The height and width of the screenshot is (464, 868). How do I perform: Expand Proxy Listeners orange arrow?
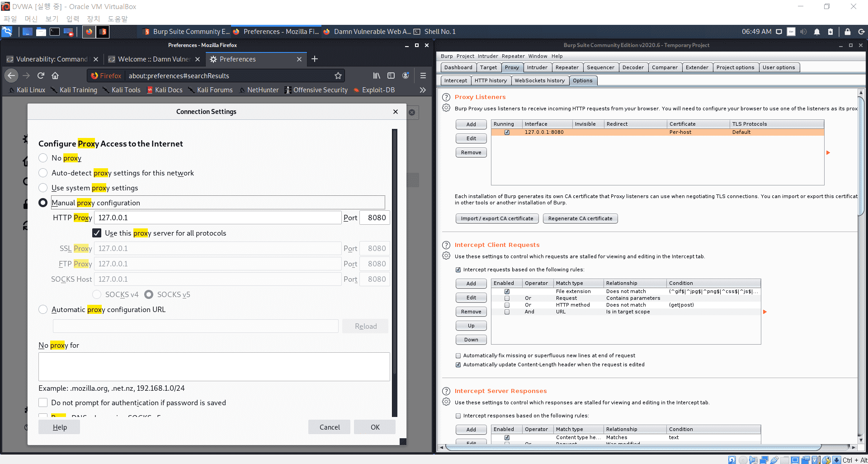coord(828,152)
